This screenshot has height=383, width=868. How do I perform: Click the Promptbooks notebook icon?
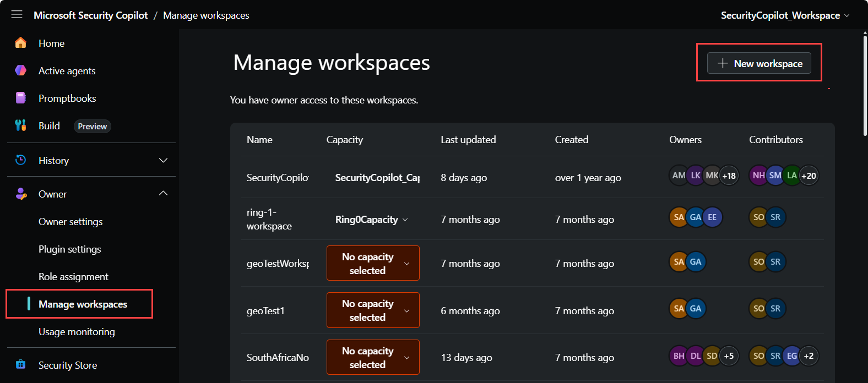(21, 98)
